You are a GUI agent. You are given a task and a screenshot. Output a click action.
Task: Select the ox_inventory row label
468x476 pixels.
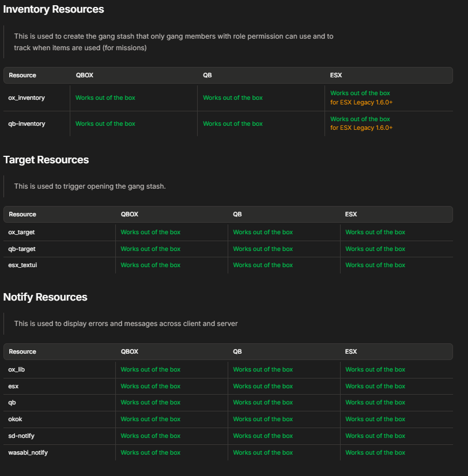(27, 98)
